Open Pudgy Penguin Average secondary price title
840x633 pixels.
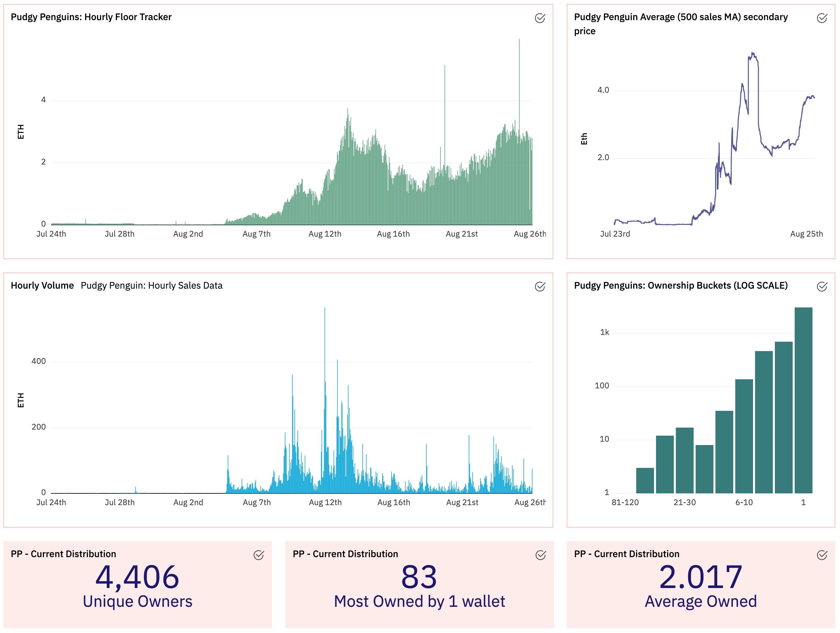[x=681, y=17]
